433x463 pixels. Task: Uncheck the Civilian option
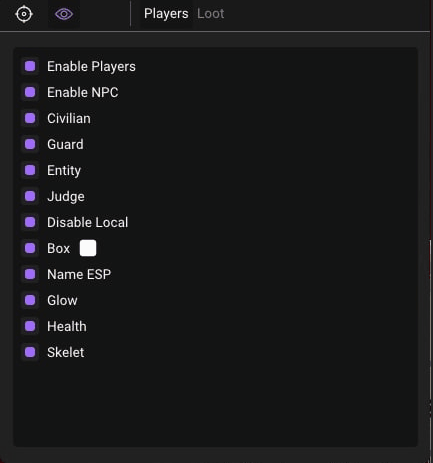coord(30,118)
